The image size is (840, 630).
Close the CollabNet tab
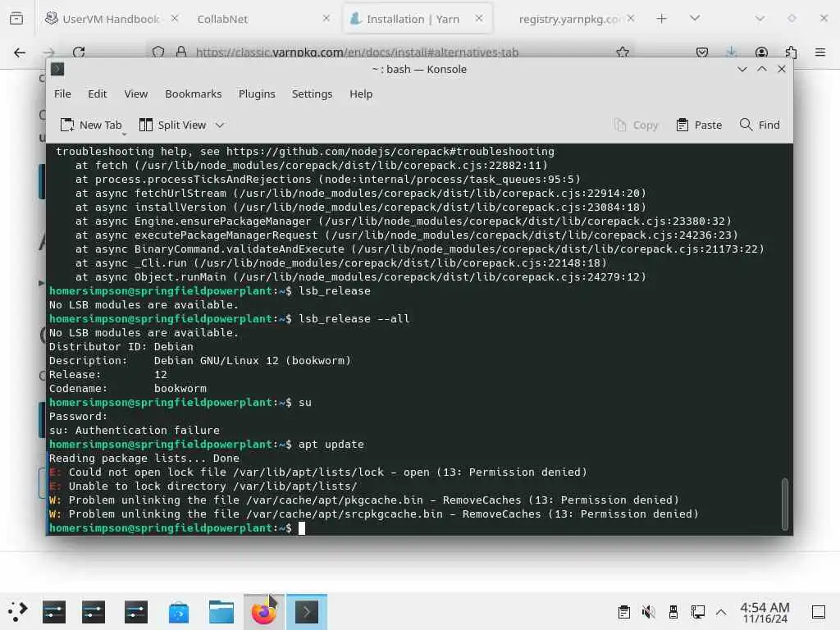click(326, 18)
